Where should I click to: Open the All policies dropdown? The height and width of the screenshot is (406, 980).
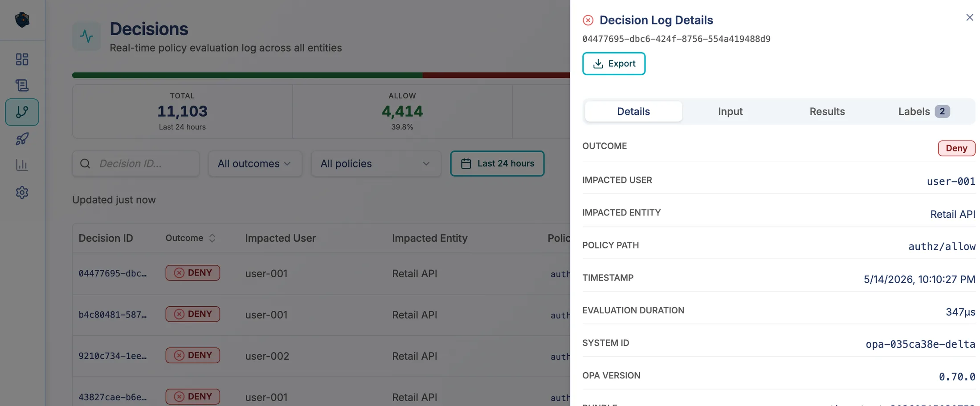(376, 163)
